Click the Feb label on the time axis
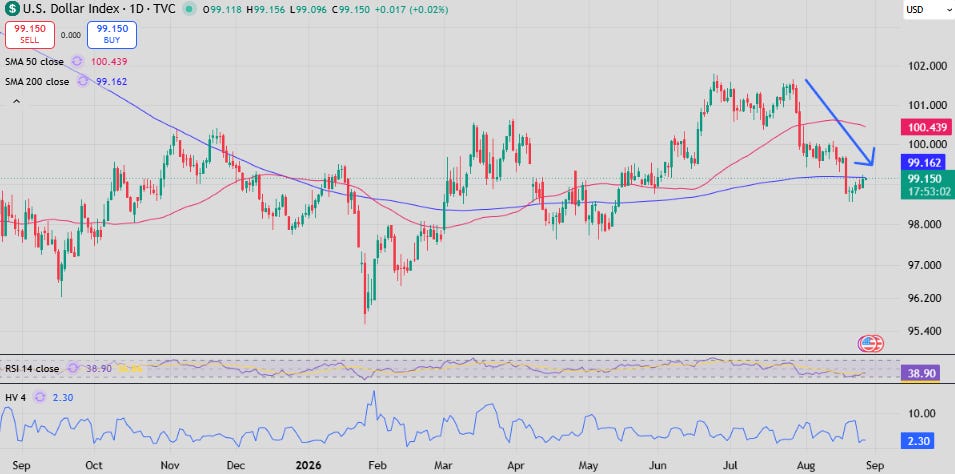Screen dimensions: 955x474 [376, 464]
